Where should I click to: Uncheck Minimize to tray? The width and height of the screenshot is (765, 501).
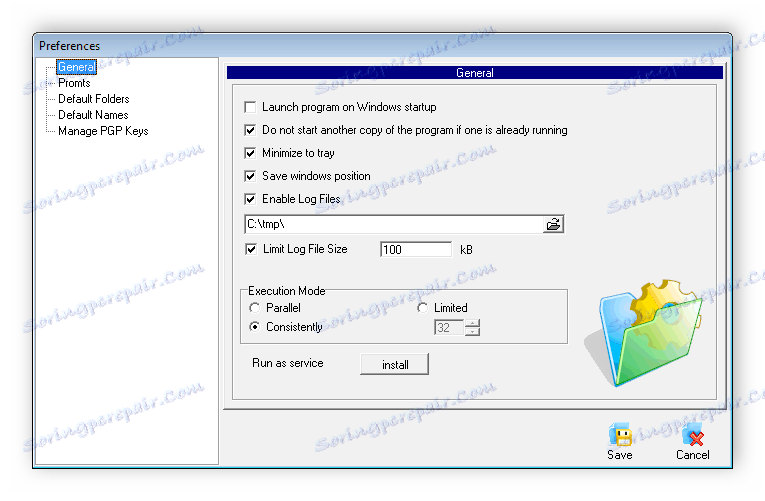coord(250,153)
